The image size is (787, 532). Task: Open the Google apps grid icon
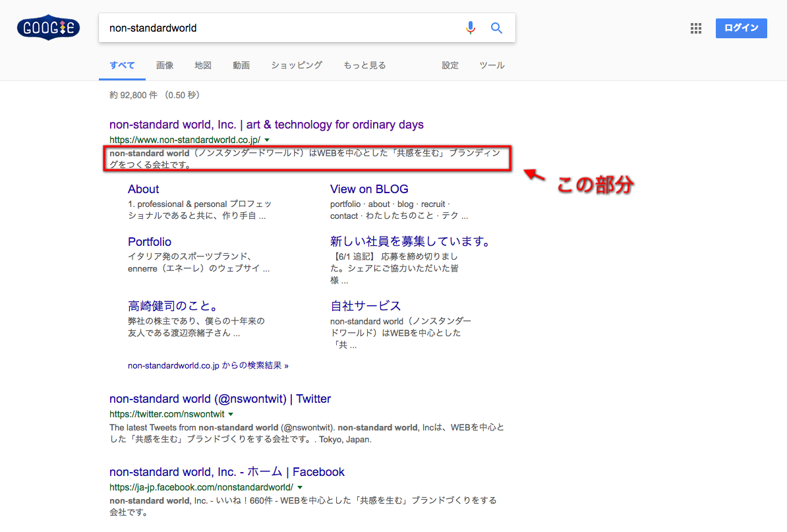[x=695, y=28]
